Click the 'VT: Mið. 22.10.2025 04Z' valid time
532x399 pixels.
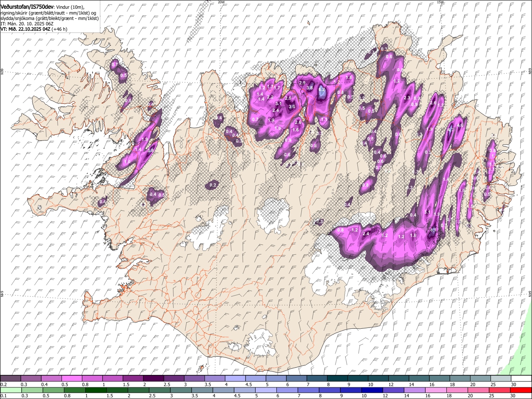coord(25,29)
